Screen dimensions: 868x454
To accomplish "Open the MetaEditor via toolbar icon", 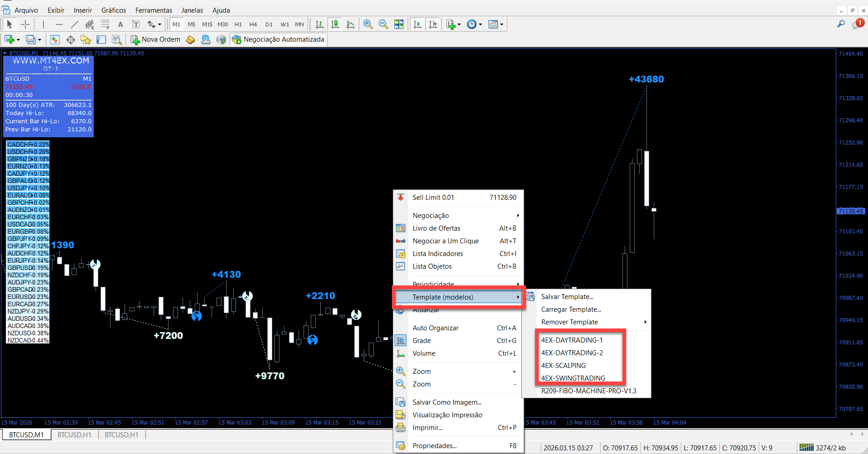I will click(x=190, y=39).
